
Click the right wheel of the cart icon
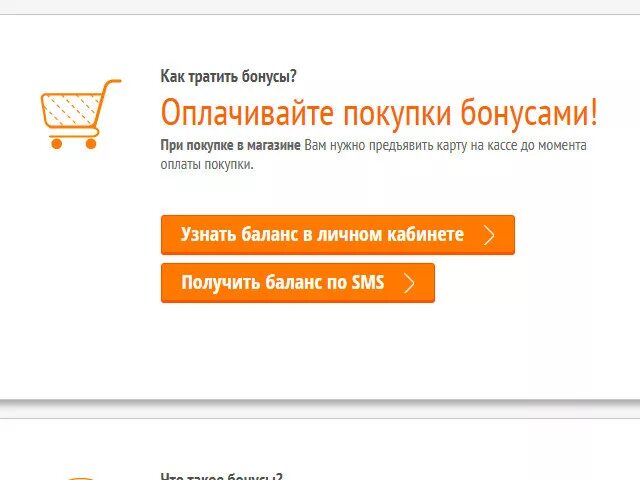point(91,143)
